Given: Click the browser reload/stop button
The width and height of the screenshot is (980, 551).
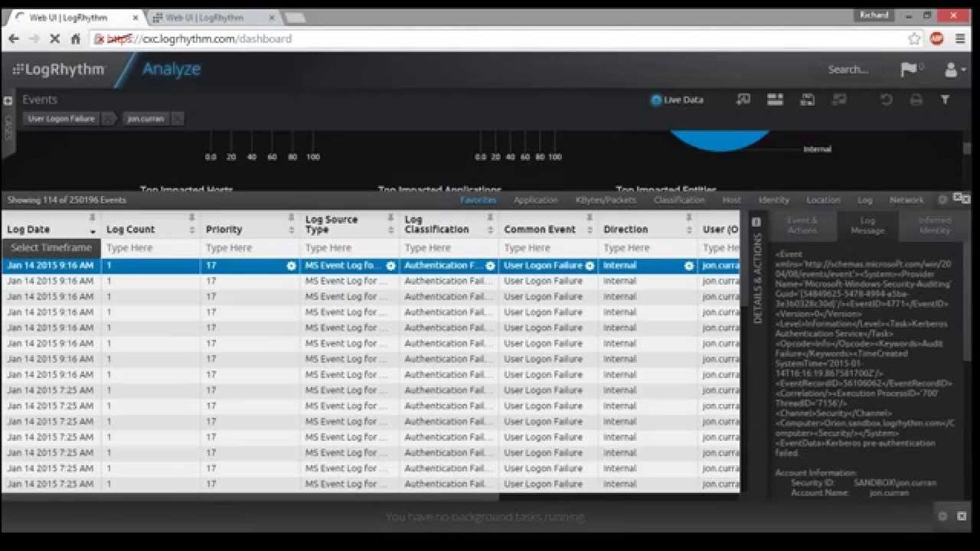Looking at the screenshot, I should (x=55, y=38).
